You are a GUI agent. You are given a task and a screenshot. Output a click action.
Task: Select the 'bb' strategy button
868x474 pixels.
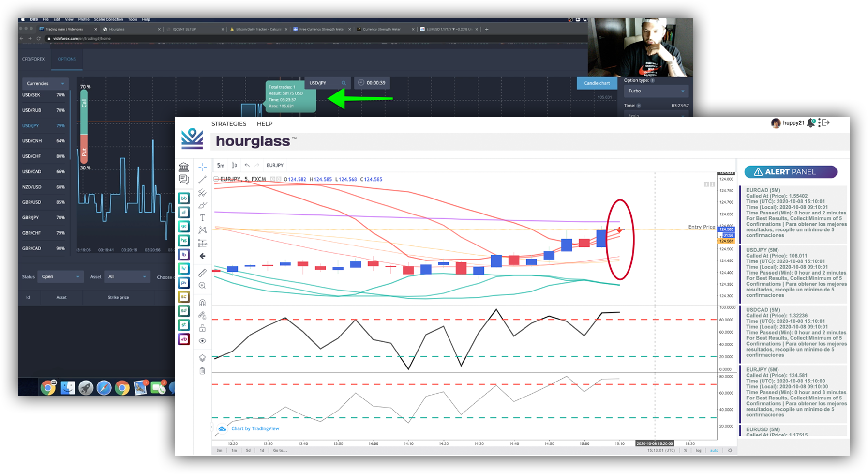click(184, 198)
